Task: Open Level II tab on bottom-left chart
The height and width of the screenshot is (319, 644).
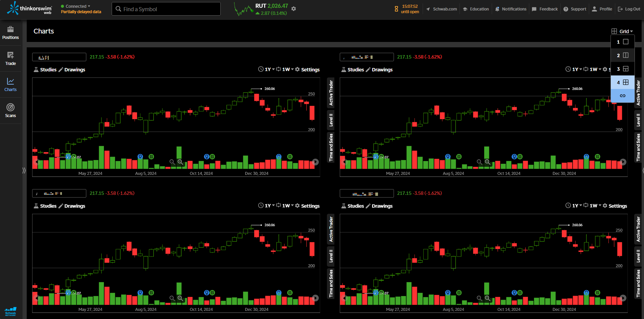Action: click(x=331, y=256)
